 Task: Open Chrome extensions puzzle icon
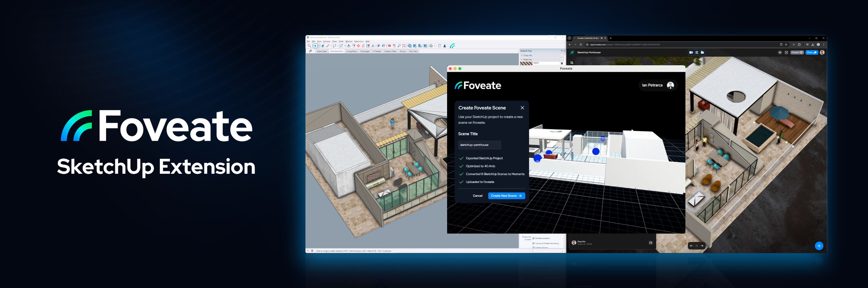coord(799,45)
